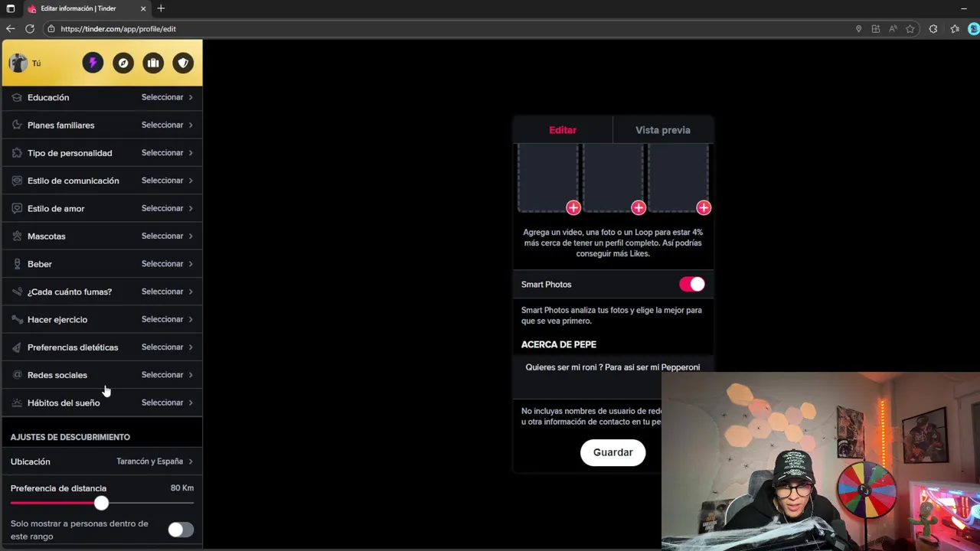Viewport: 980px width, 551px height.
Task: Expand Educación Seleccionar option
Action: (167, 97)
